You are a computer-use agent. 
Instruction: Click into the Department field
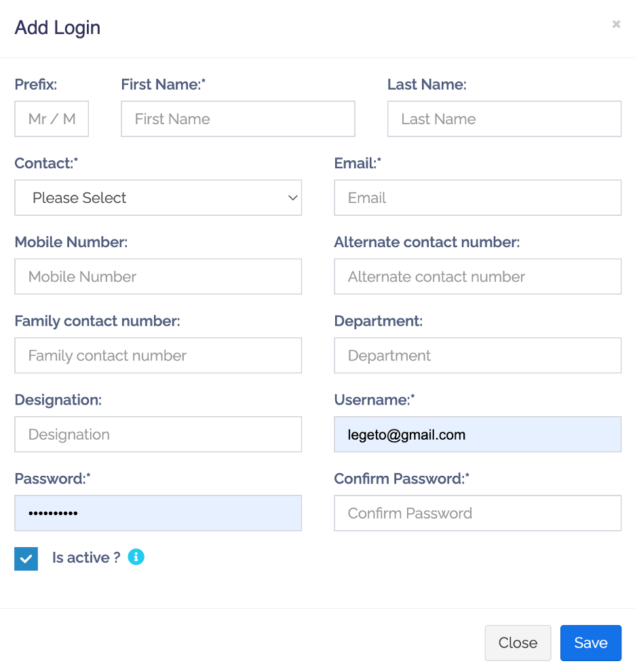pyautogui.click(x=478, y=356)
